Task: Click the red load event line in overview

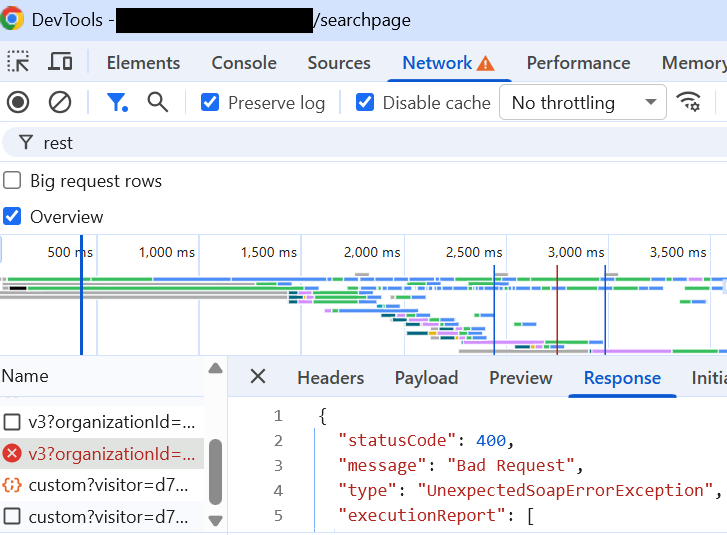Action: [557, 310]
